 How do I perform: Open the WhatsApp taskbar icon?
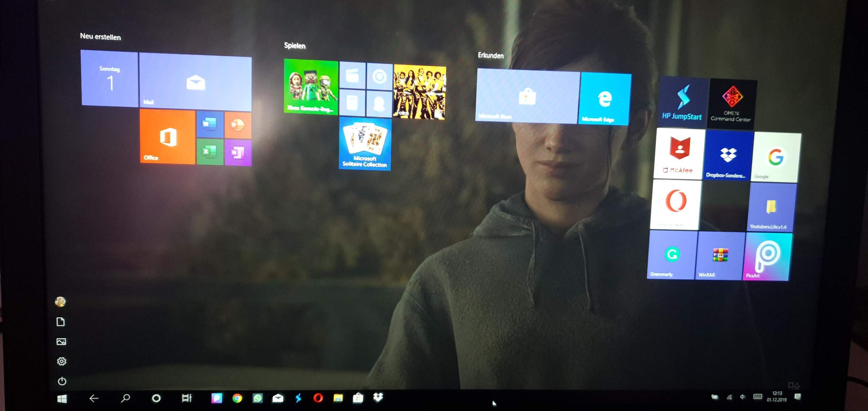pos(257,398)
